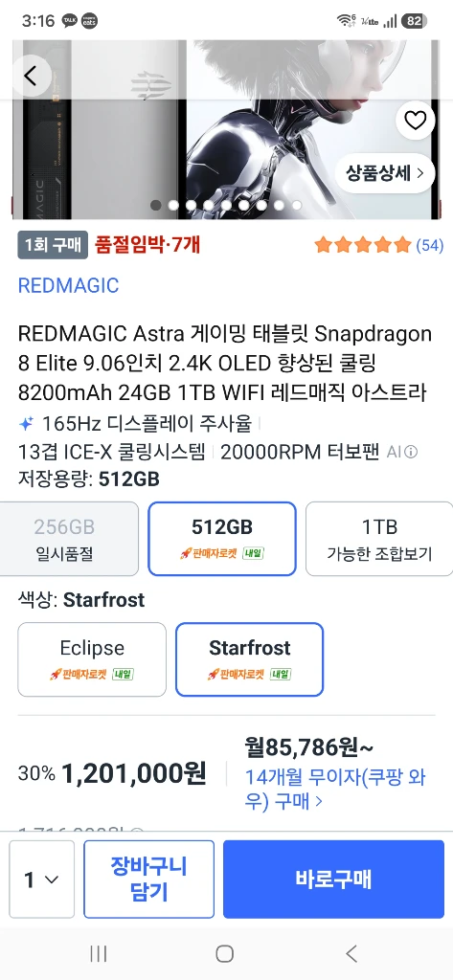
Task: Tap the five-star rating icons
Action: 362,244
